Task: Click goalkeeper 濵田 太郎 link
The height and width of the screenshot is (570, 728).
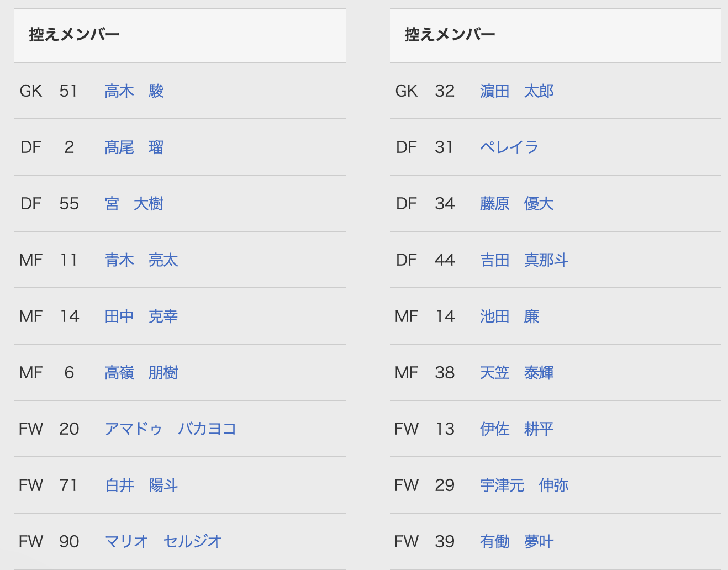Action: point(517,91)
